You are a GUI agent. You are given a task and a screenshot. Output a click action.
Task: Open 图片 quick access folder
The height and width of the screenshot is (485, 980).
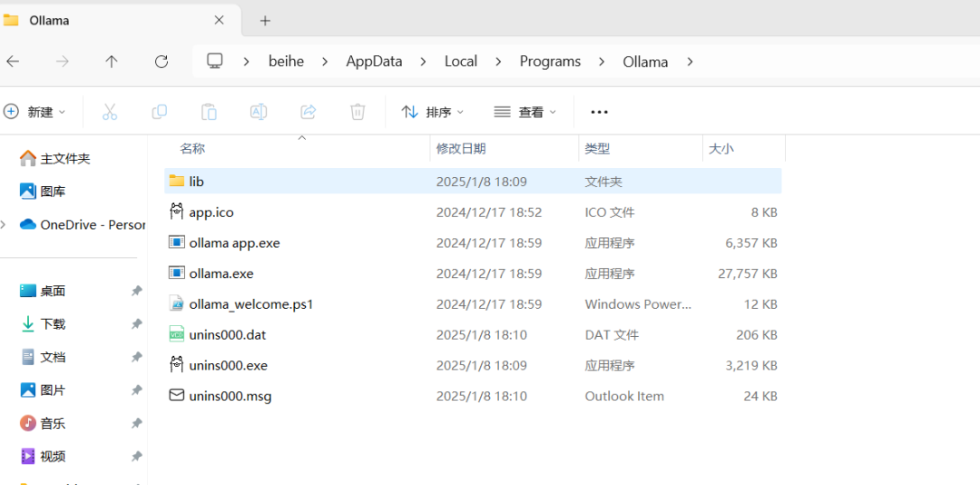point(43,391)
